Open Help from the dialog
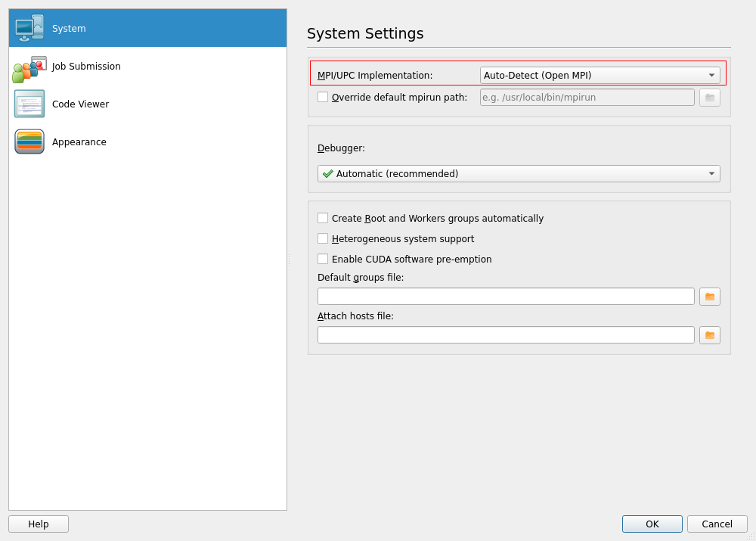This screenshot has height=541, width=756. pos(38,524)
